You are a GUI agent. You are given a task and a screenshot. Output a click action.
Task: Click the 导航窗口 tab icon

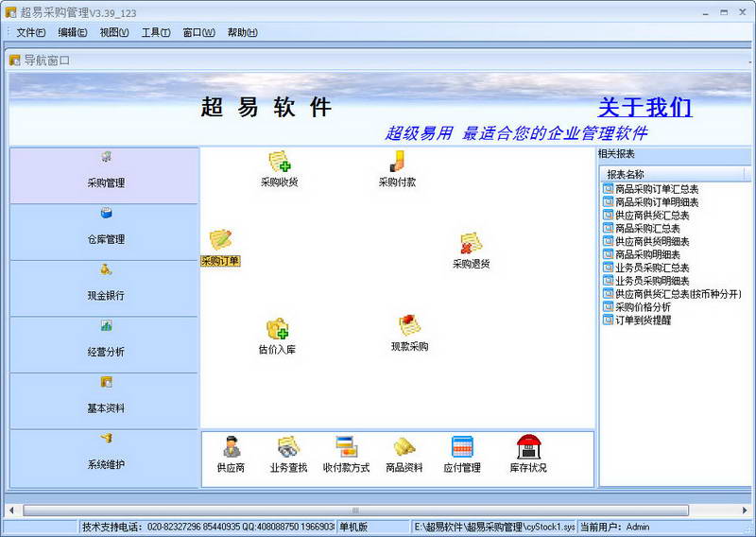click(x=15, y=61)
